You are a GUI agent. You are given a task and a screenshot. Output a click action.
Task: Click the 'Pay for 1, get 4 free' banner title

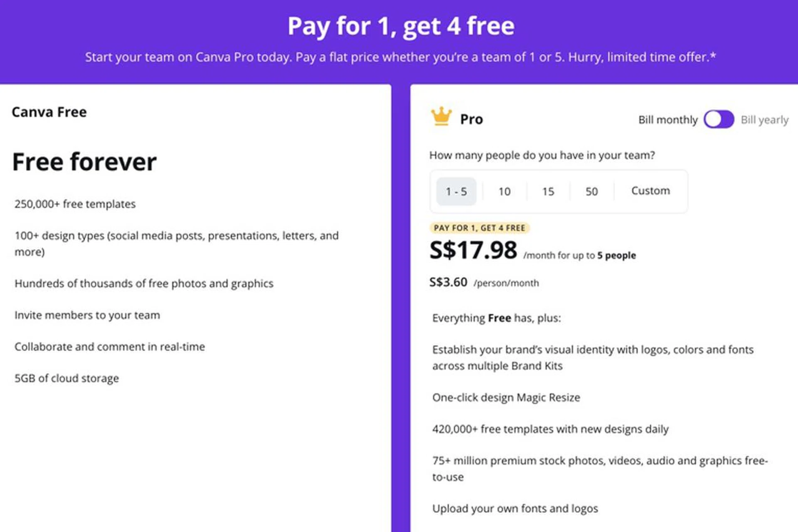tap(401, 26)
